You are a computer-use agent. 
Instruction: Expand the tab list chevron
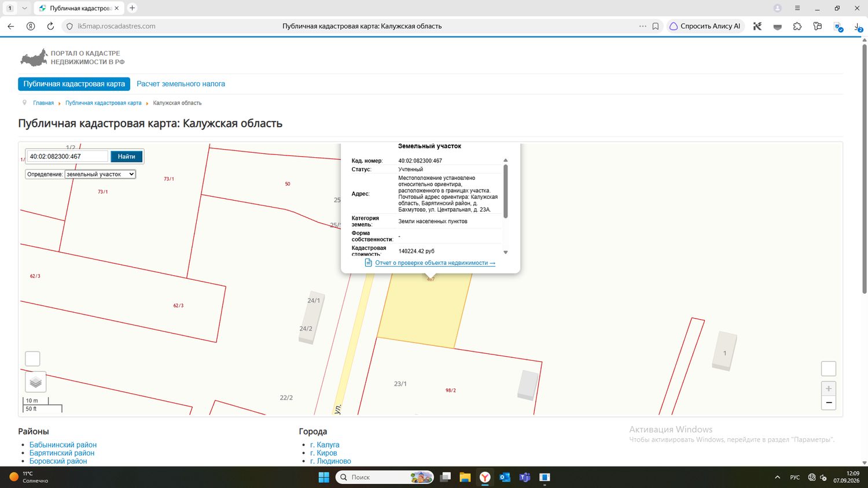click(x=24, y=8)
